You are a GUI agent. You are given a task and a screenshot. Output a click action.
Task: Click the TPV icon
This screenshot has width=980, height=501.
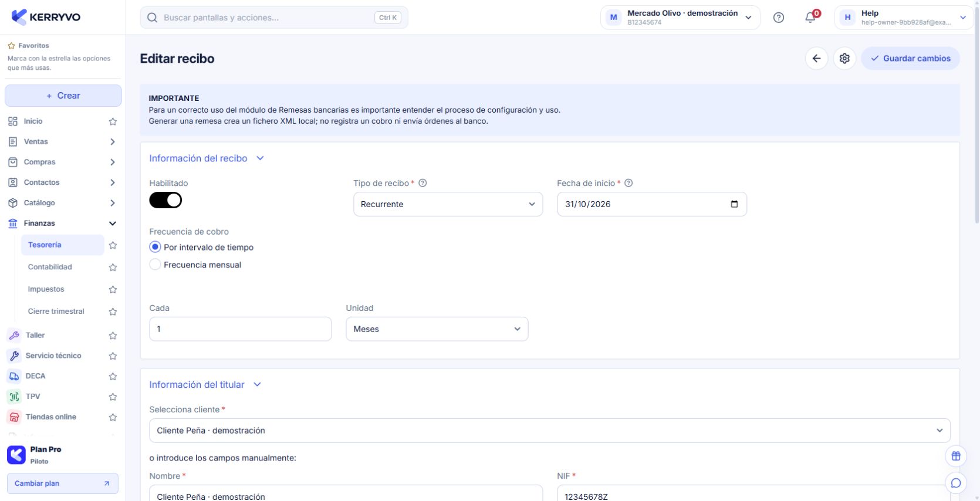[14, 397]
